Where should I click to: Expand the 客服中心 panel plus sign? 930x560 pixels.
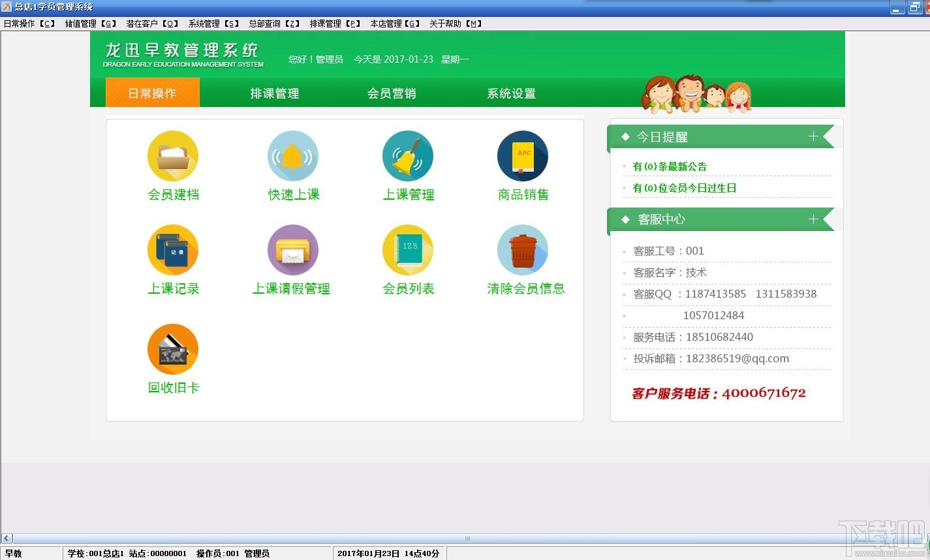click(813, 219)
